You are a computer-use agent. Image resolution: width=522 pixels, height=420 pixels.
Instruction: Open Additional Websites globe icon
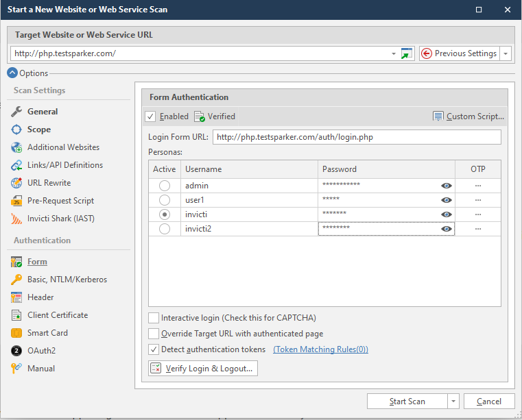click(16, 147)
